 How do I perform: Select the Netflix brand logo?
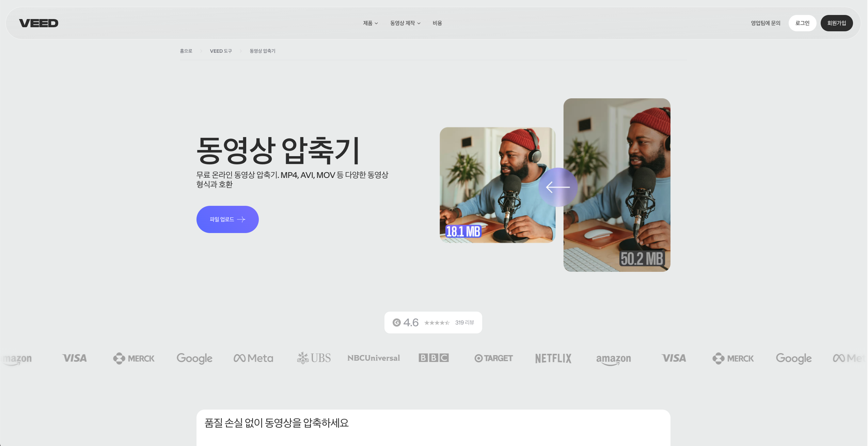coord(552,358)
